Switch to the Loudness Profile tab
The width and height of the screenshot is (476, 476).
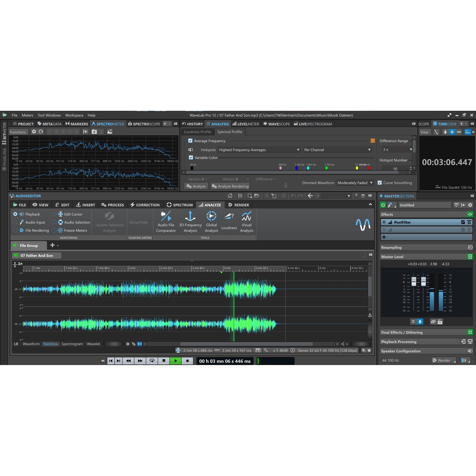[198, 132]
